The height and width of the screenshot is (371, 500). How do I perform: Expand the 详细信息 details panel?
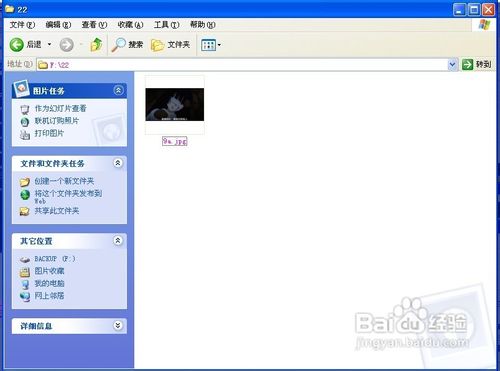click(118, 325)
